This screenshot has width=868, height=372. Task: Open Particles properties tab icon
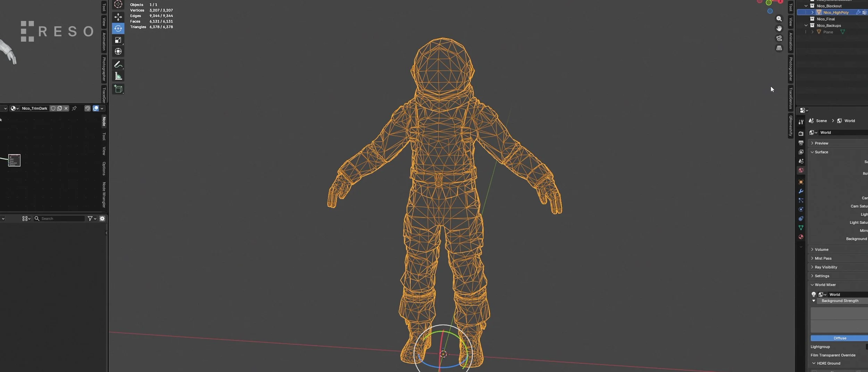click(801, 200)
